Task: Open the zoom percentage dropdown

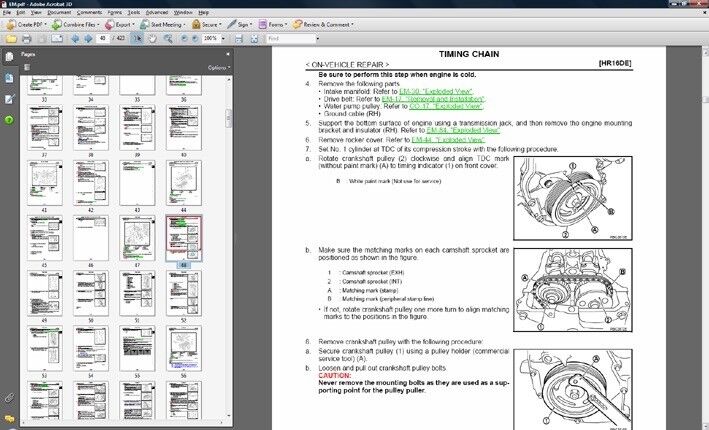Action: 217,38
